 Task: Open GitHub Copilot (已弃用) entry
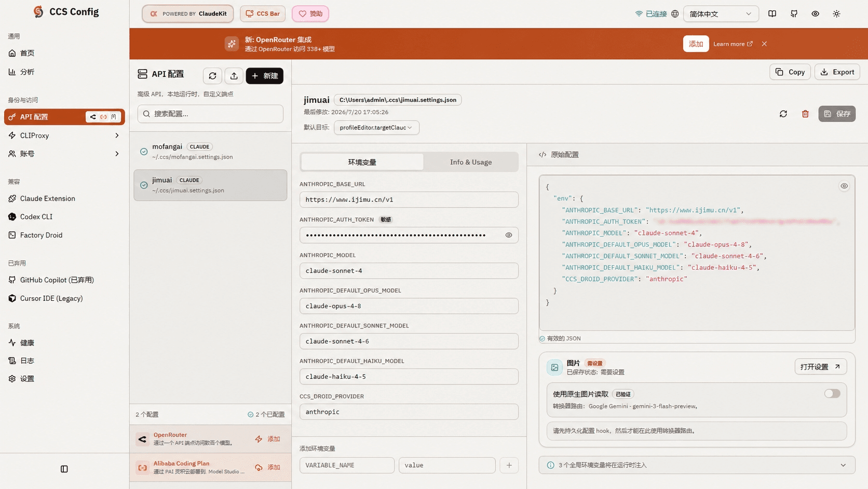64,280
